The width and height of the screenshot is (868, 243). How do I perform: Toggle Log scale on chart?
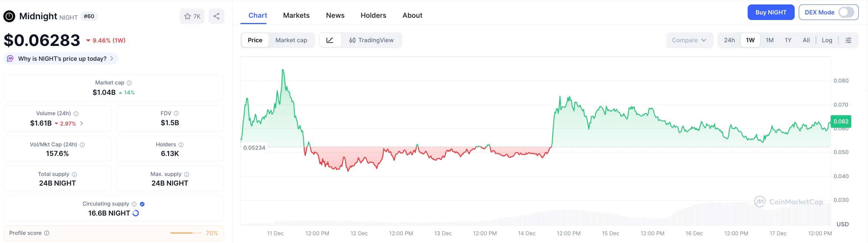(827, 40)
